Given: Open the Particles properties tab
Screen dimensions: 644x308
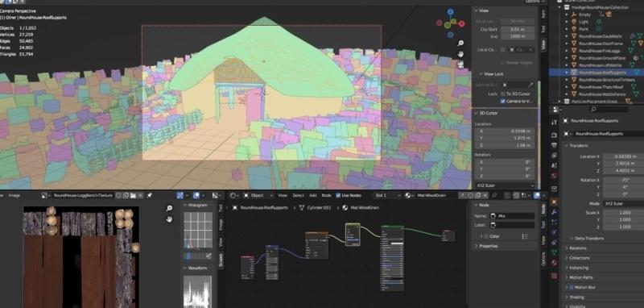Looking at the screenshot, I should 554,223.
